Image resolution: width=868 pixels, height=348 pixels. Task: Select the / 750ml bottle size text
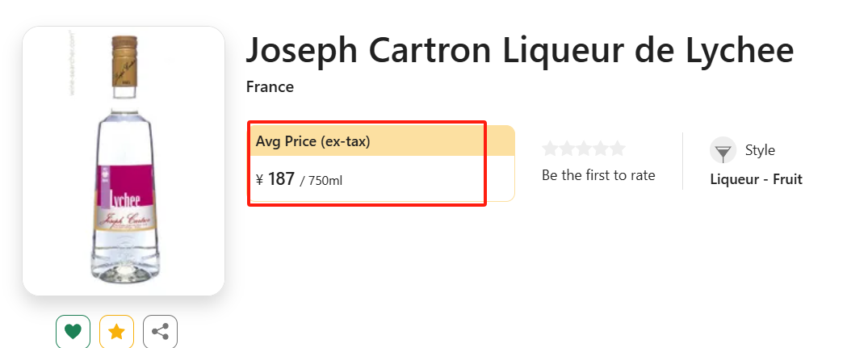[x=321, y=180]
